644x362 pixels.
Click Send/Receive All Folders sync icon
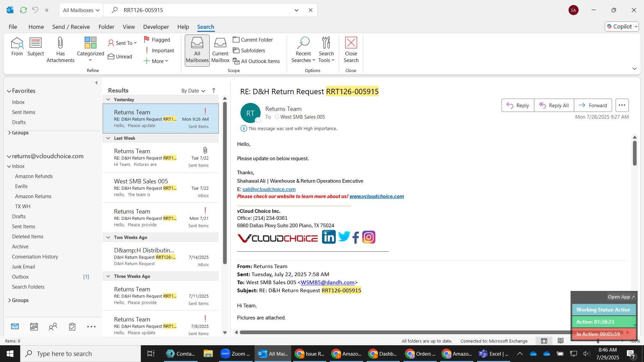click(x=23, y=10)
